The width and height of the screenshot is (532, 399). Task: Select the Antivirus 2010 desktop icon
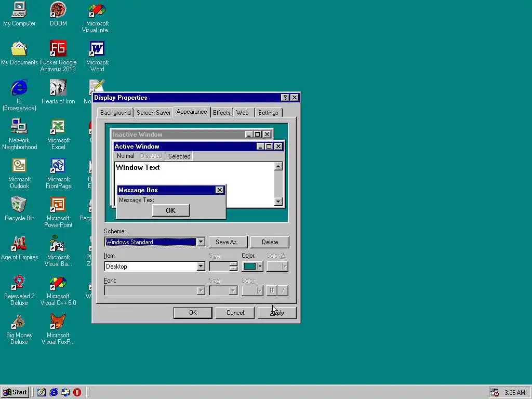pyautogui.click(x=58, y=57)
